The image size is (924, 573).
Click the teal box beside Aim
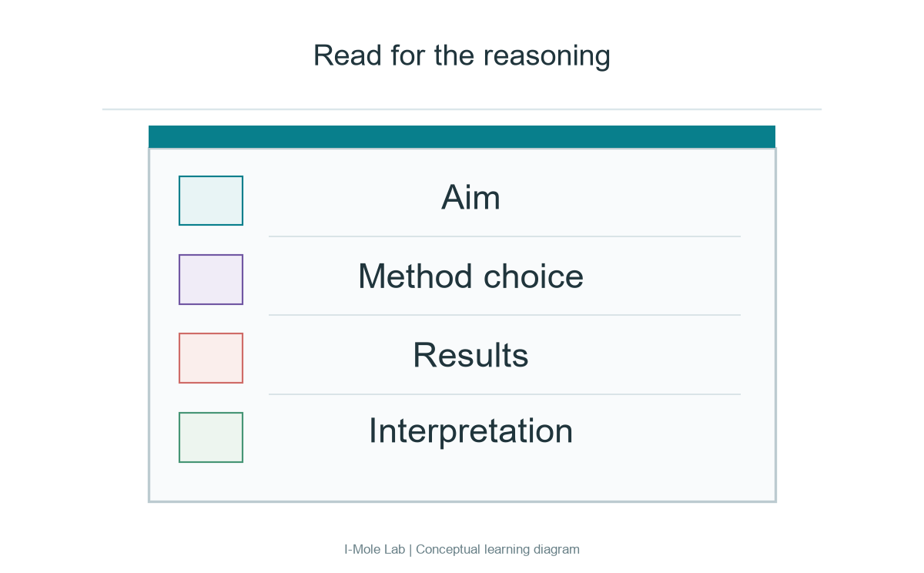tap(211, 200)
